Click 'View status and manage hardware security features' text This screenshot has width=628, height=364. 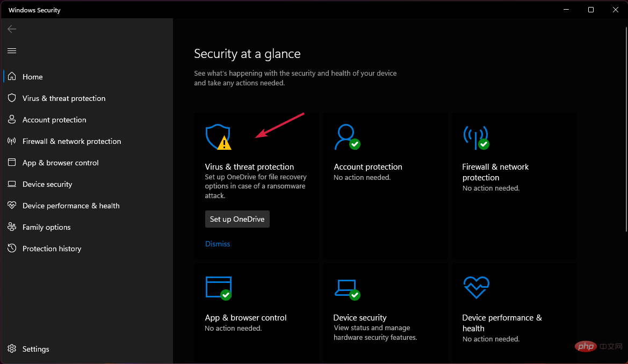tap(376, 332)
